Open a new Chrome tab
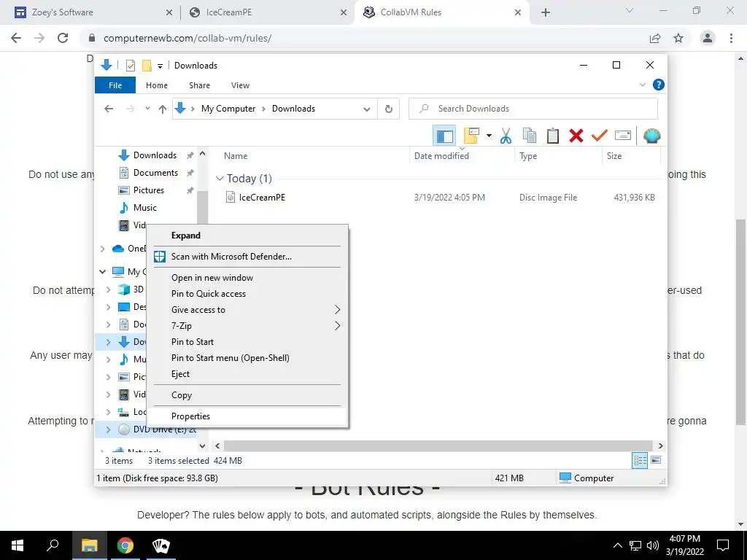The width and height of the screenshot is (747, 560). (x=546, y=13)
